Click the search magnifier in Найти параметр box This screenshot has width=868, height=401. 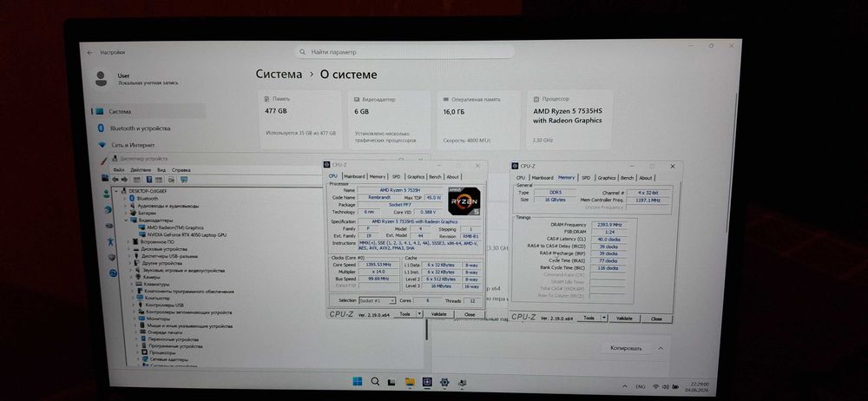[x=302, y=52]
